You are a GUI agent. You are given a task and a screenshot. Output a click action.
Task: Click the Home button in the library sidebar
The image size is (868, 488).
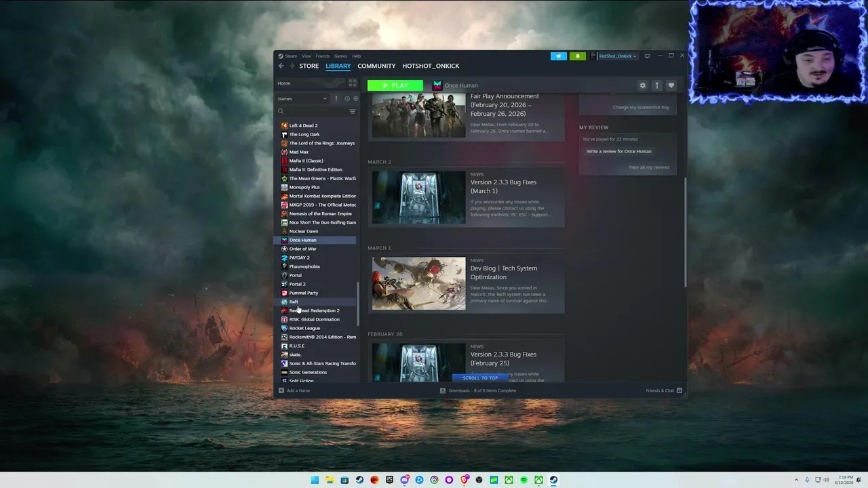(310, 83)
